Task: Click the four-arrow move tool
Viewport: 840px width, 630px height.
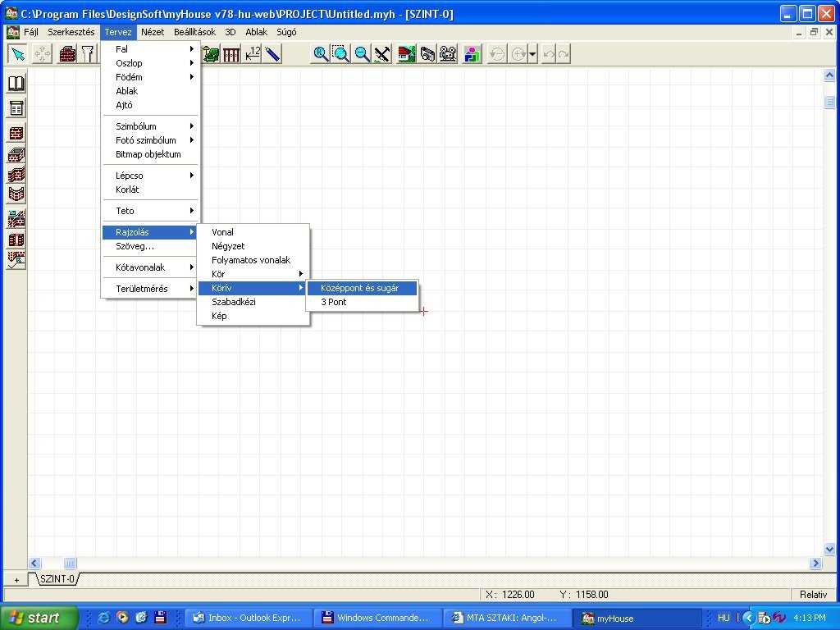Action: 43,54
